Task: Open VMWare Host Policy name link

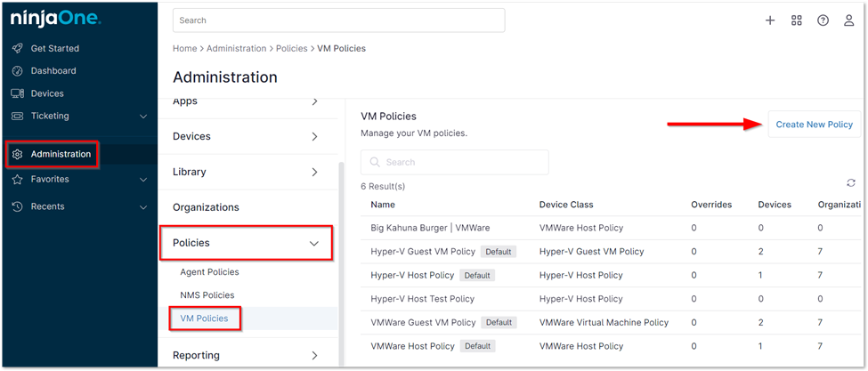Action: click(x=412, y=346)
